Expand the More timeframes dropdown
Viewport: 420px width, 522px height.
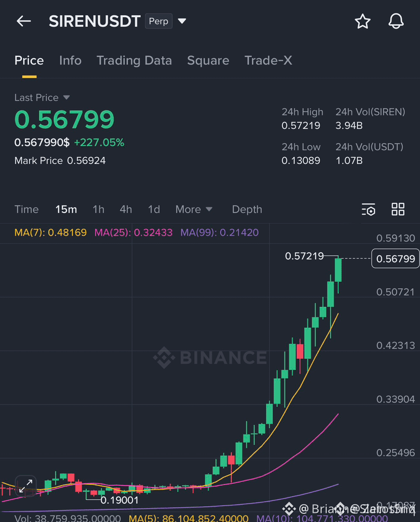click(194, 210)
